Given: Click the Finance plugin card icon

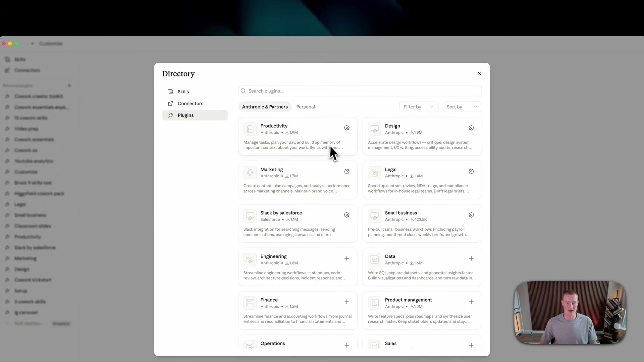Looking at the screenshot, I should (x=250, y=303).
